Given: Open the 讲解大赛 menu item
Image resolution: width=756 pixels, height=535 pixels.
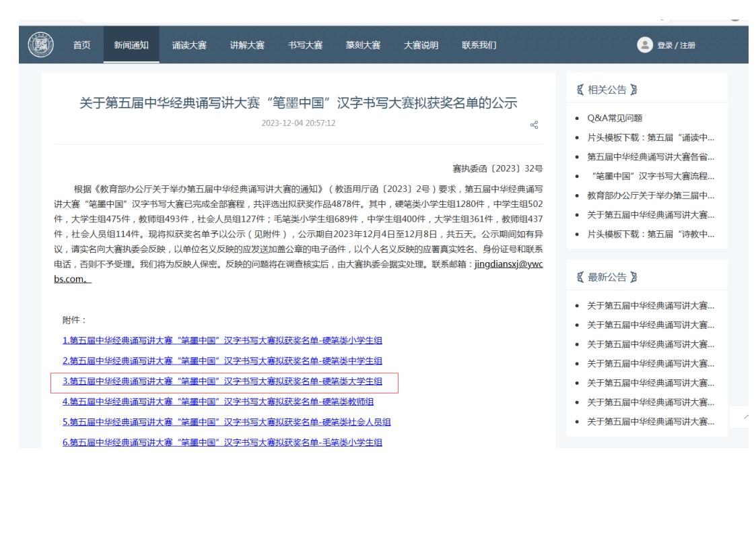Looking at the screenshot, I should (247, 45).
